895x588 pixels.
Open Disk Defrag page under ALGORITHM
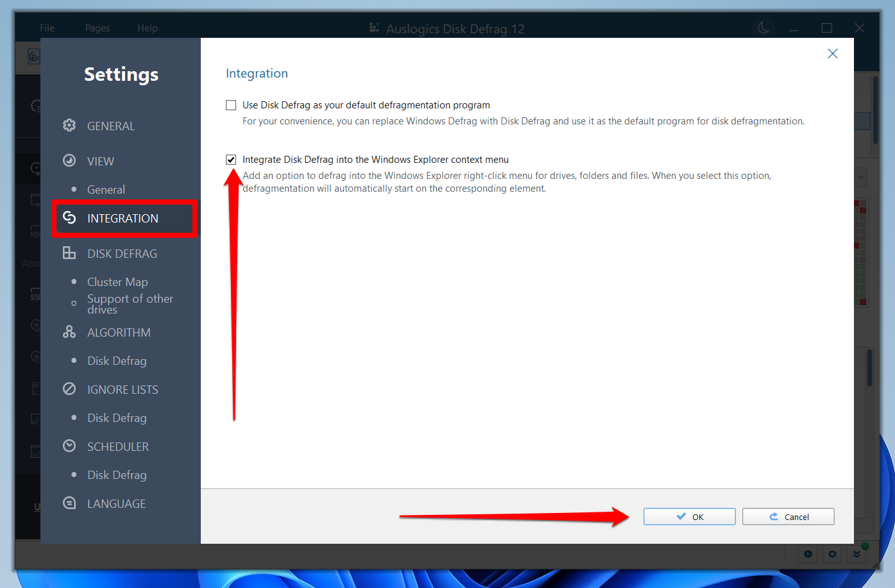point(117,361)
